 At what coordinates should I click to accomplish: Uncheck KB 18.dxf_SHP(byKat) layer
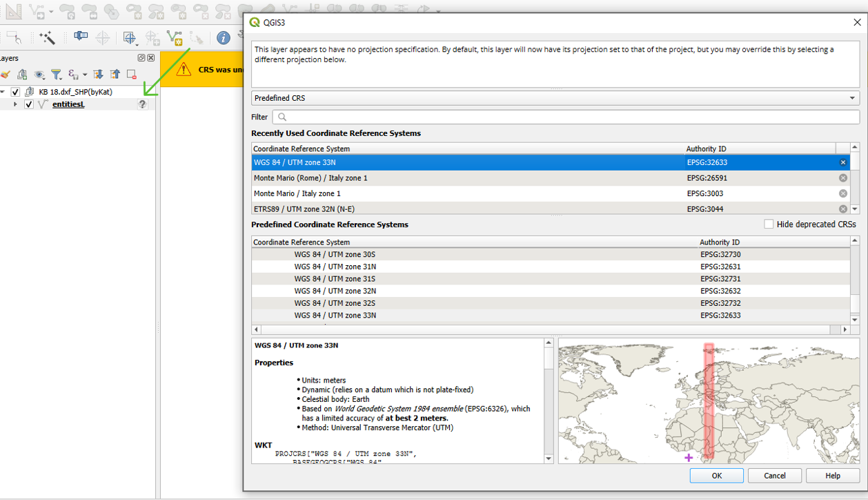[x=15, y=91]
